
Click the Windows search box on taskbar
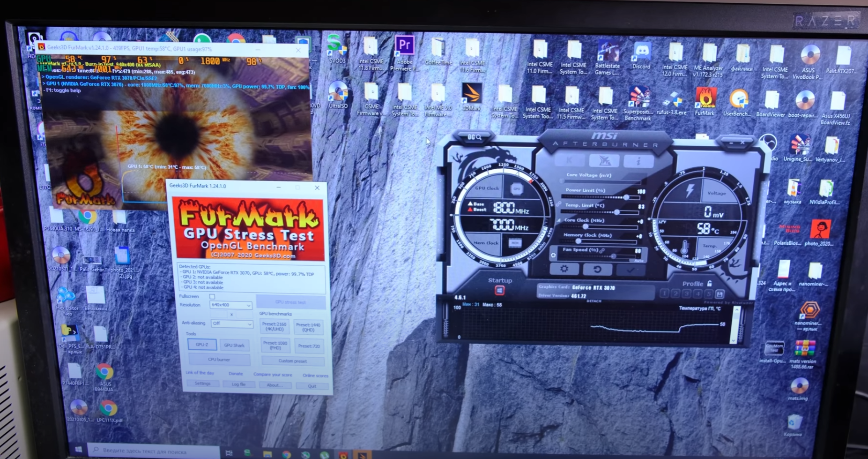[152, 451]
